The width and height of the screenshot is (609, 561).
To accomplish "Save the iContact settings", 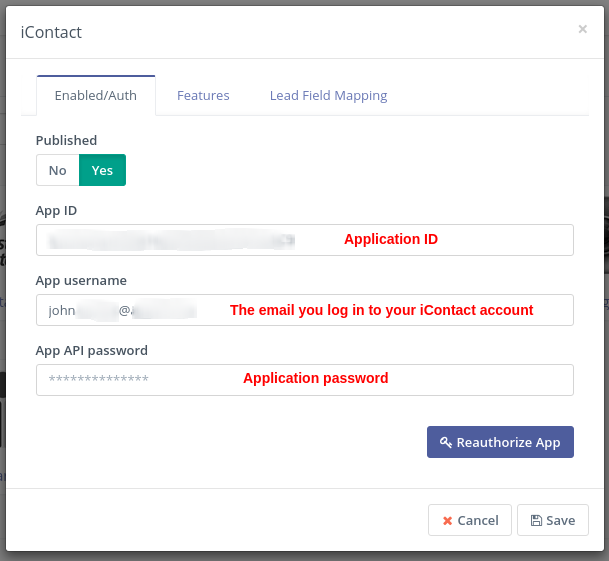I will (x=552, y=520).
